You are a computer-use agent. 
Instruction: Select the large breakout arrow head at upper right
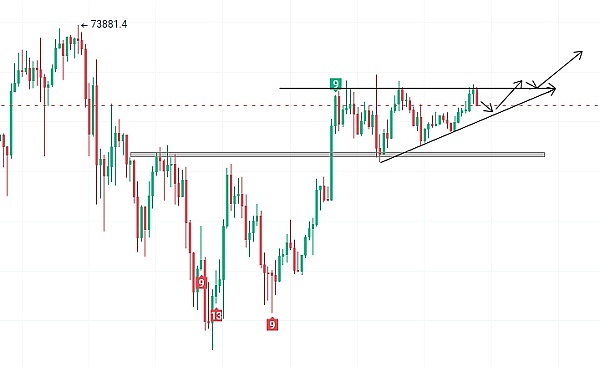577,56
